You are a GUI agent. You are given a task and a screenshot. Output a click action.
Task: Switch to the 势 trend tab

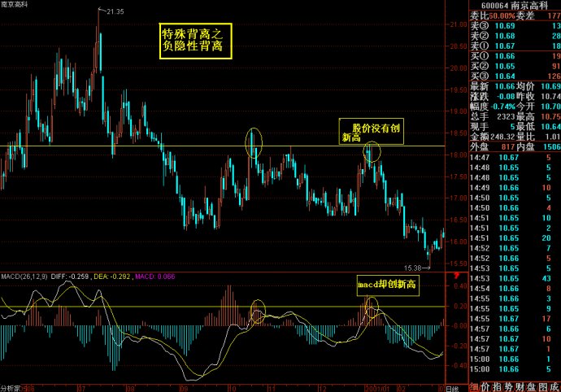[508, 387]
